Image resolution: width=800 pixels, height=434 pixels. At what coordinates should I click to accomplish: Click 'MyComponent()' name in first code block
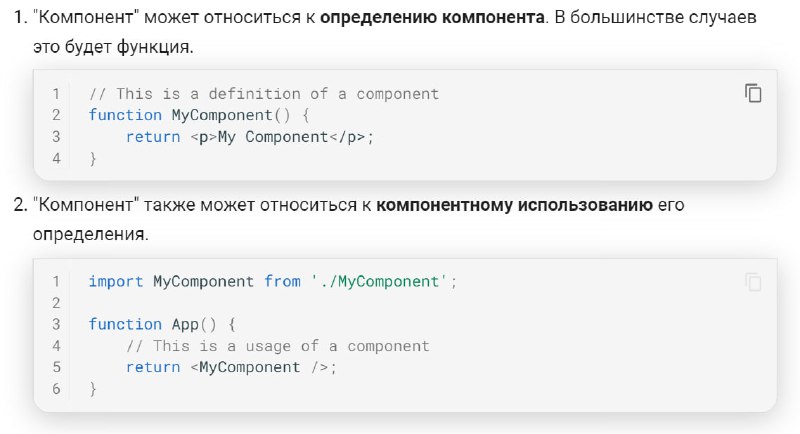(x=231, y=115)
